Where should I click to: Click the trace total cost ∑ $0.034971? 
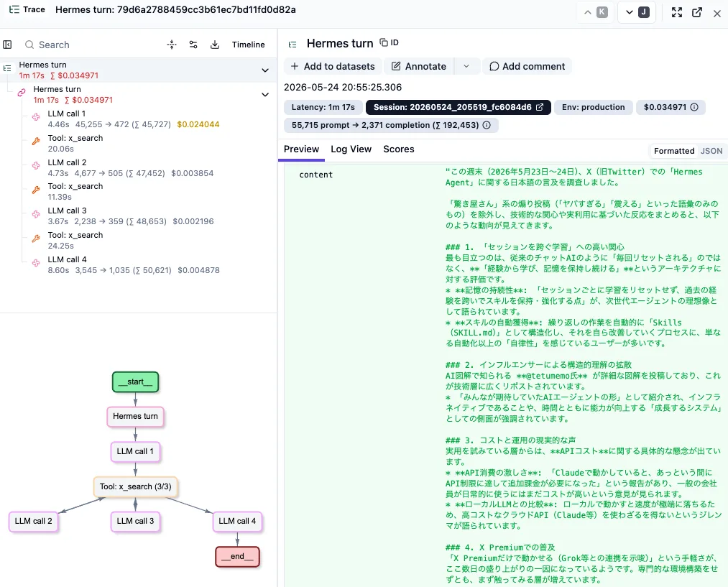[74, 75]
